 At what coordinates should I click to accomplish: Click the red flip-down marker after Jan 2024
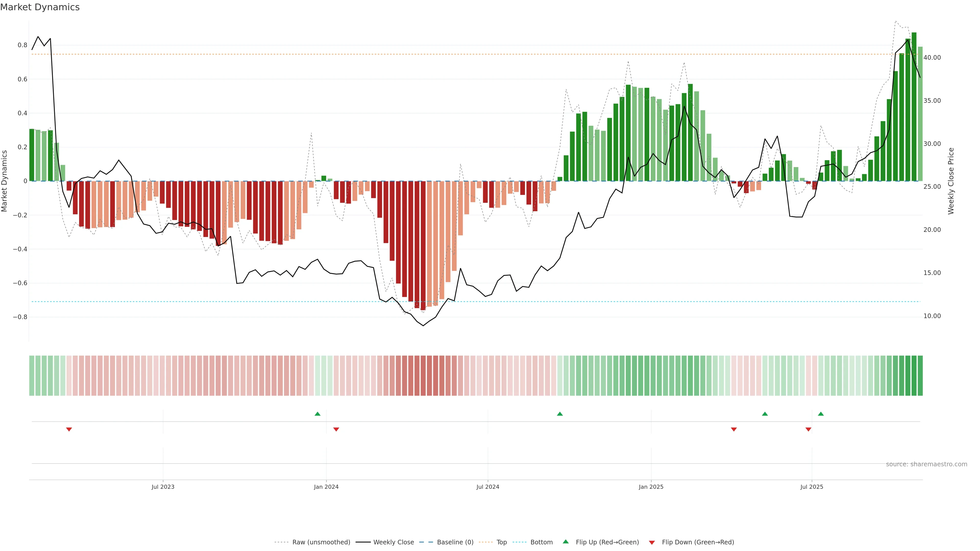click(x=336, y=429)
